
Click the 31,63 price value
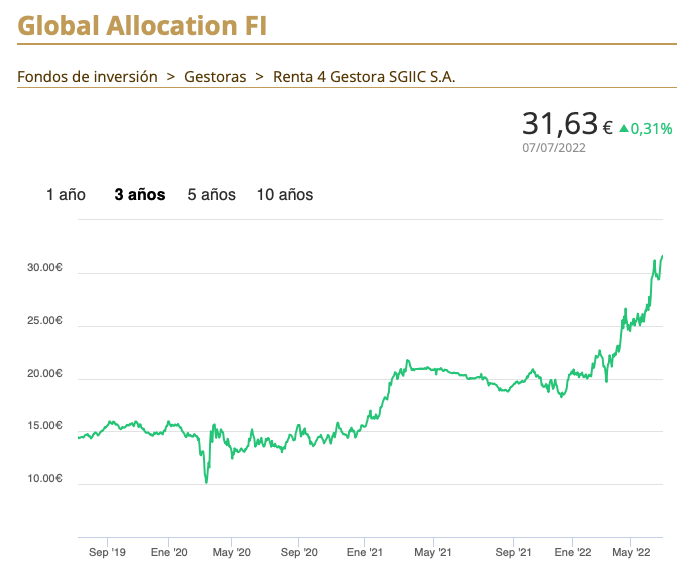tap(559, 125)
